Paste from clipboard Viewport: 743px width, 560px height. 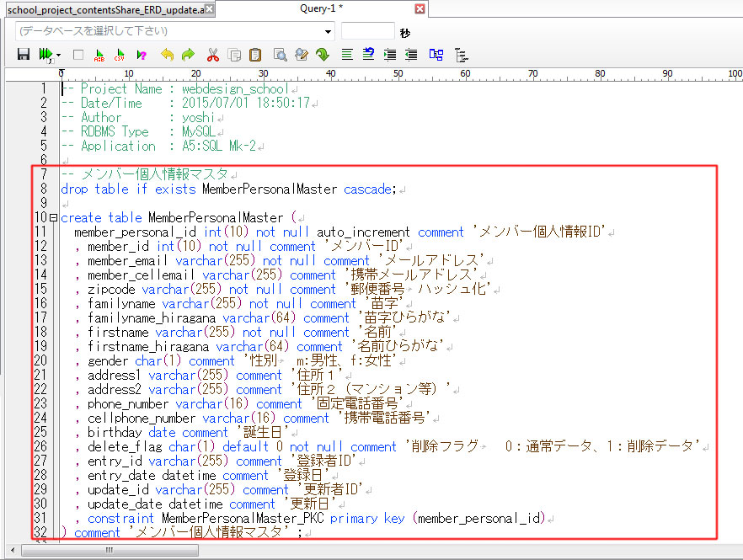point(255,55)
